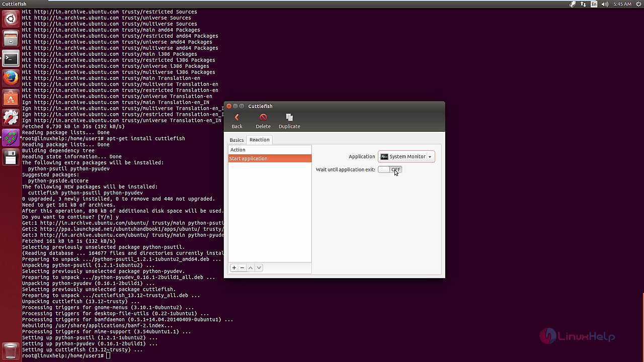Click 'Do you want to continue? [Y/n] y' line

click(x=70, y=217)
